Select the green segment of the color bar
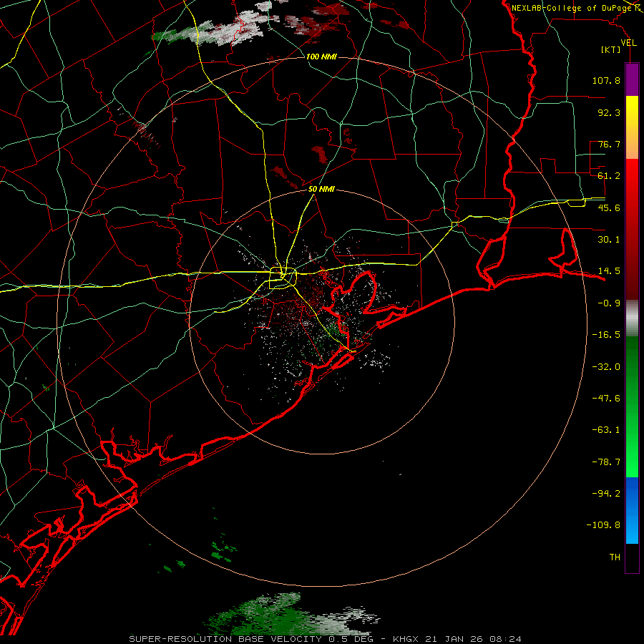Viewport: 644px width, 644px height. point(632,406)
